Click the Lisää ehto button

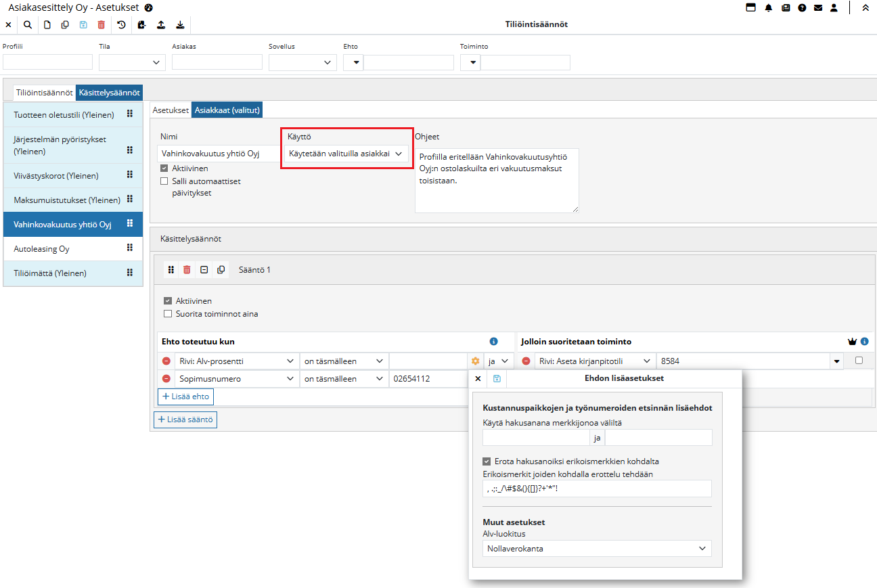(x=185, y=397)
